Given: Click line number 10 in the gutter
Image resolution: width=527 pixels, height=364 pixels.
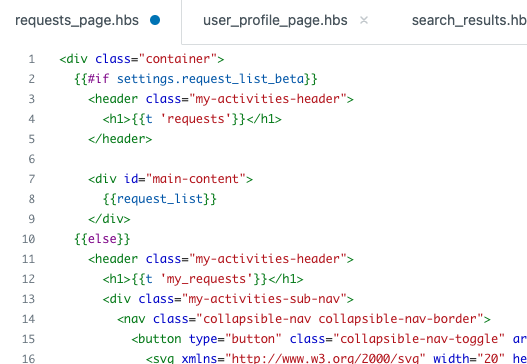Looking at the screenshot, I should [29, 239].
